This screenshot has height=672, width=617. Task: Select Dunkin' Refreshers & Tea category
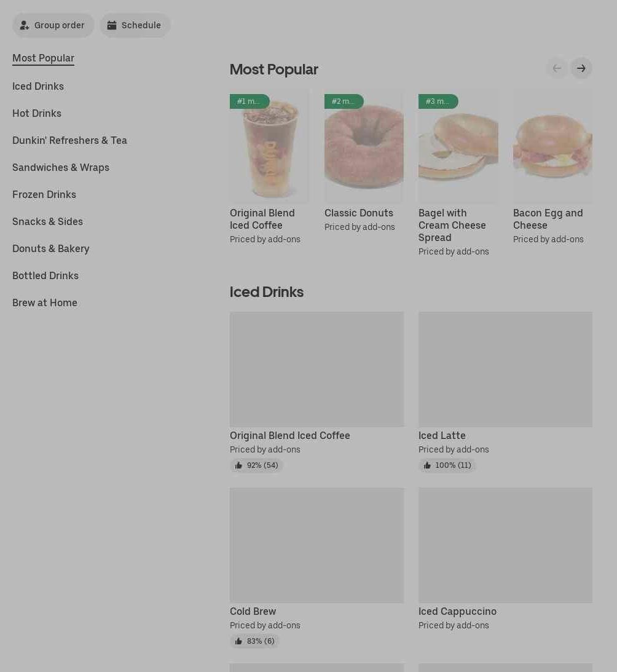(x=69, y=140)
